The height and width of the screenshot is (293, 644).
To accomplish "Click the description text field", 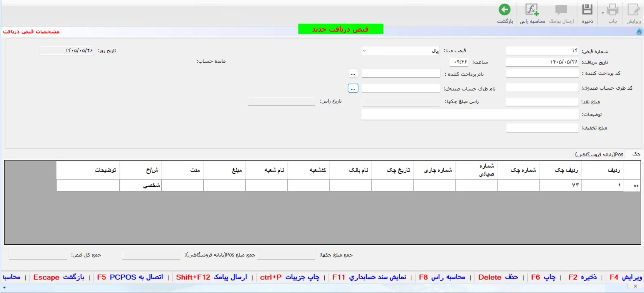I will [470, 114].
